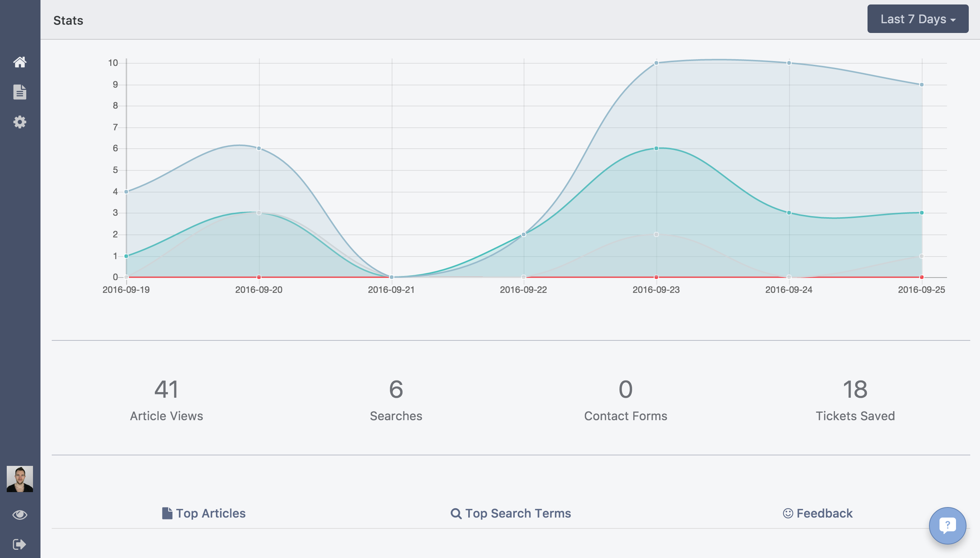Open your profile via the avatar thumbnail

point(19,478)
